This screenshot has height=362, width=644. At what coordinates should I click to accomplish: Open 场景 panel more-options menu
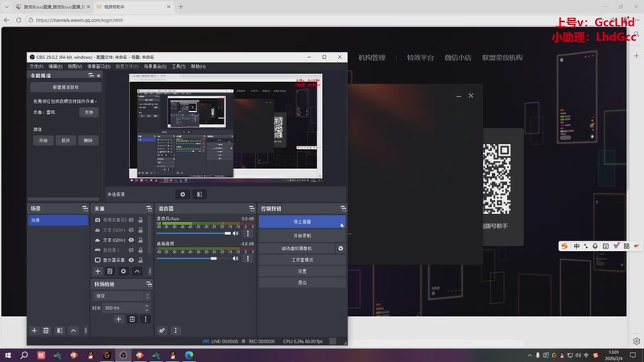(85, 331)
